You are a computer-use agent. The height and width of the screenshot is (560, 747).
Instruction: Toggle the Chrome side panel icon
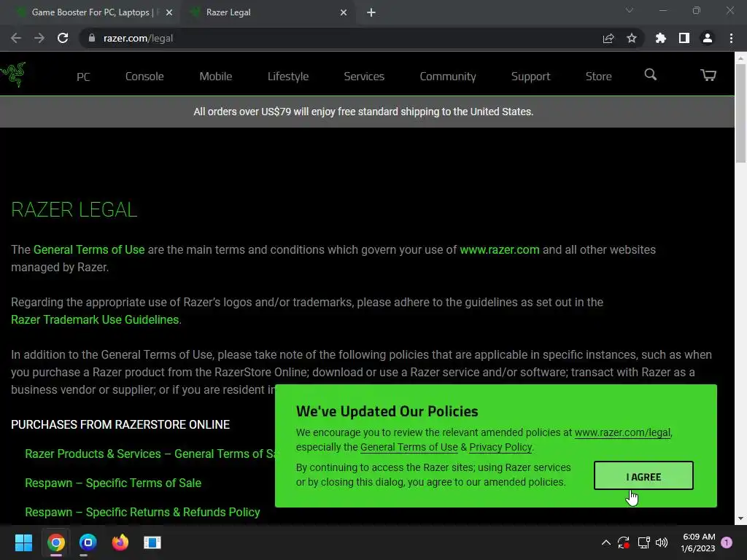(x=684, y=38)
